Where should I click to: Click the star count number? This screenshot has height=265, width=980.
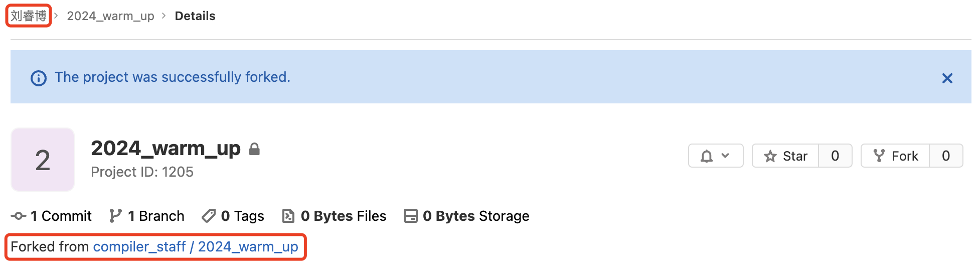click(835, 156)
